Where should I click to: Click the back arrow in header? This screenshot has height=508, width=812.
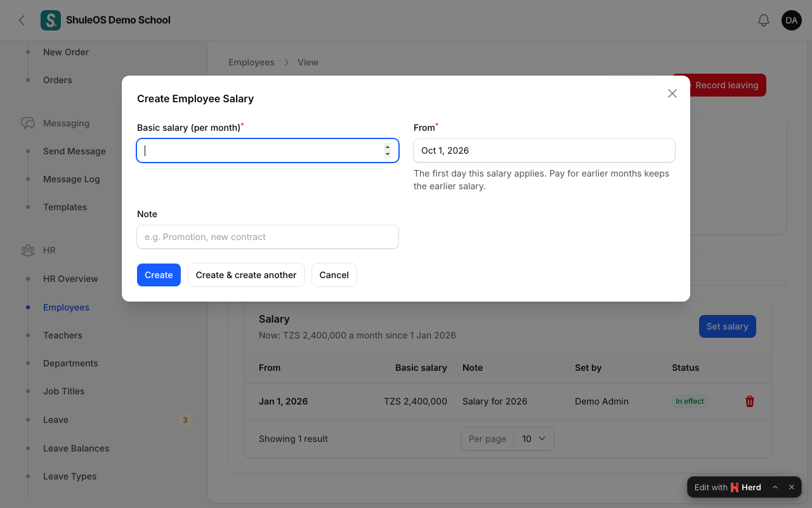[x=22, y=20]
